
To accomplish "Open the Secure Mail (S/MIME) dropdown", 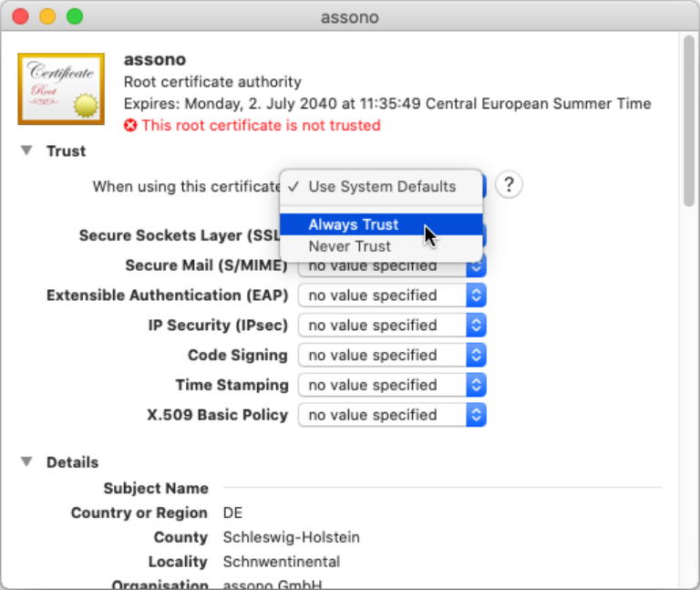I will (392, 266).
